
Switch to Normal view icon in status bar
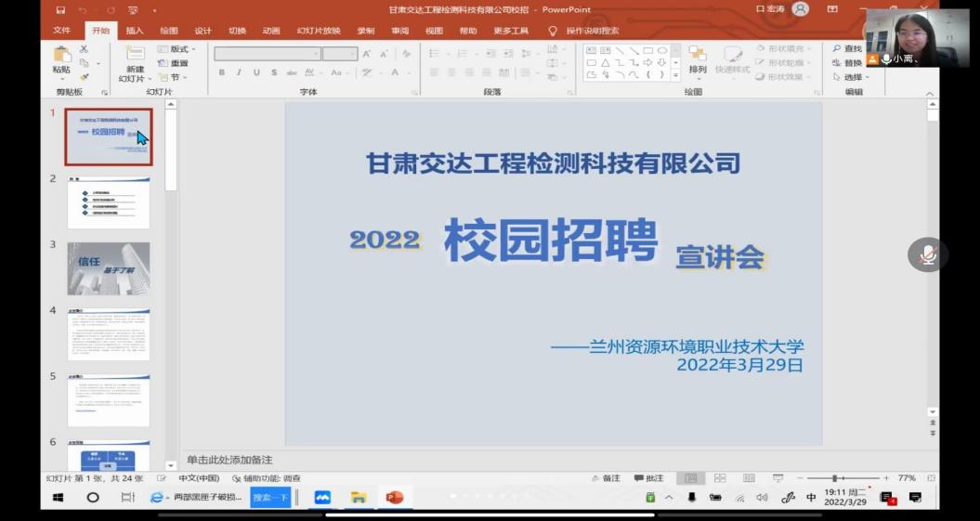pyautogui.click(x=690, y=478)
